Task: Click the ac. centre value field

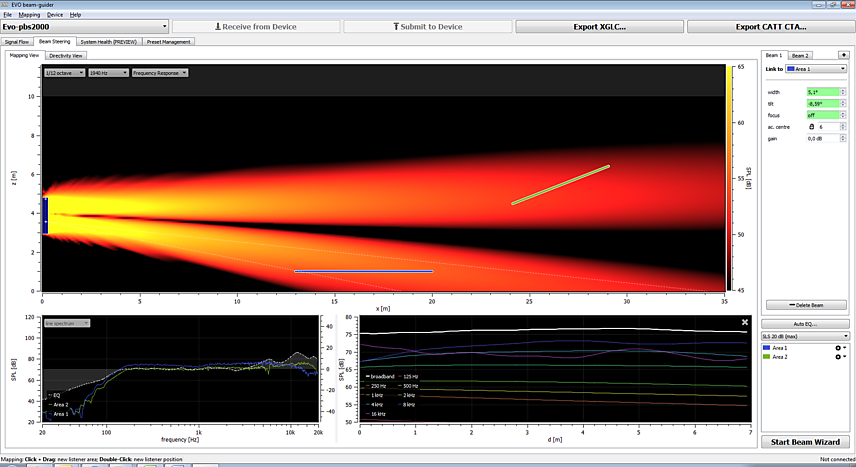Action: click(x=828, y=127)
